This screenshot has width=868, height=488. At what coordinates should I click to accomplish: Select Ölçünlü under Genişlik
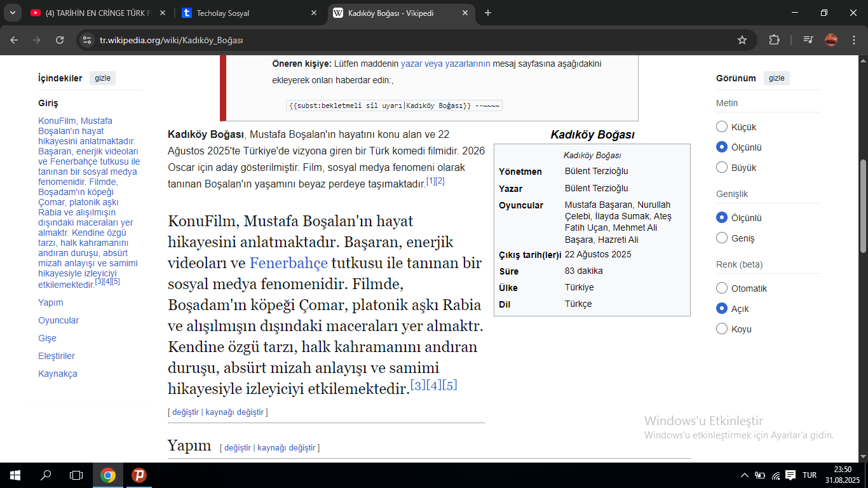coord(722,217)
